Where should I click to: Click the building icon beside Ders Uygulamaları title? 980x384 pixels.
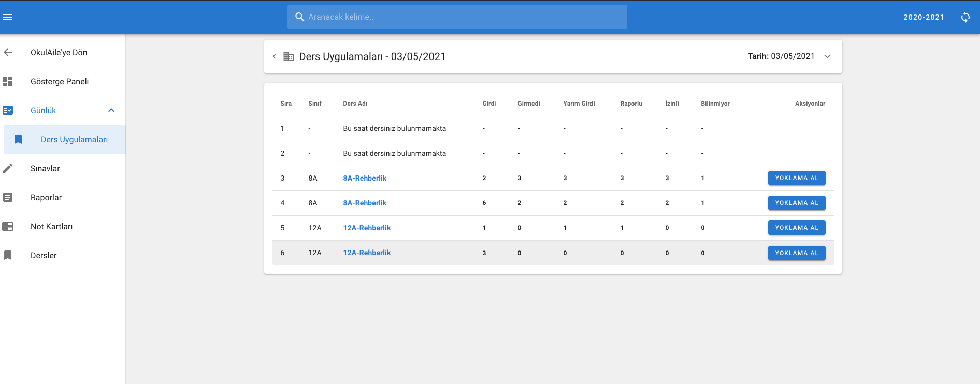point(289,56)
